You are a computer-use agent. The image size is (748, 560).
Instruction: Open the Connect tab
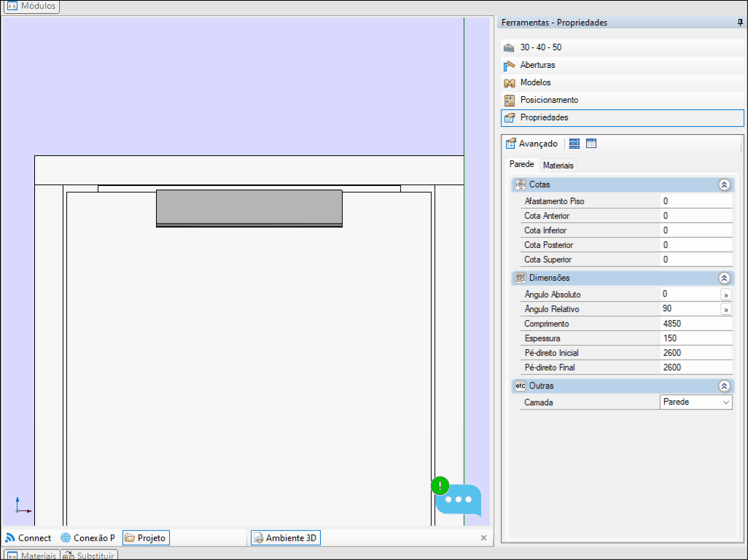click(x=28, y=538)
